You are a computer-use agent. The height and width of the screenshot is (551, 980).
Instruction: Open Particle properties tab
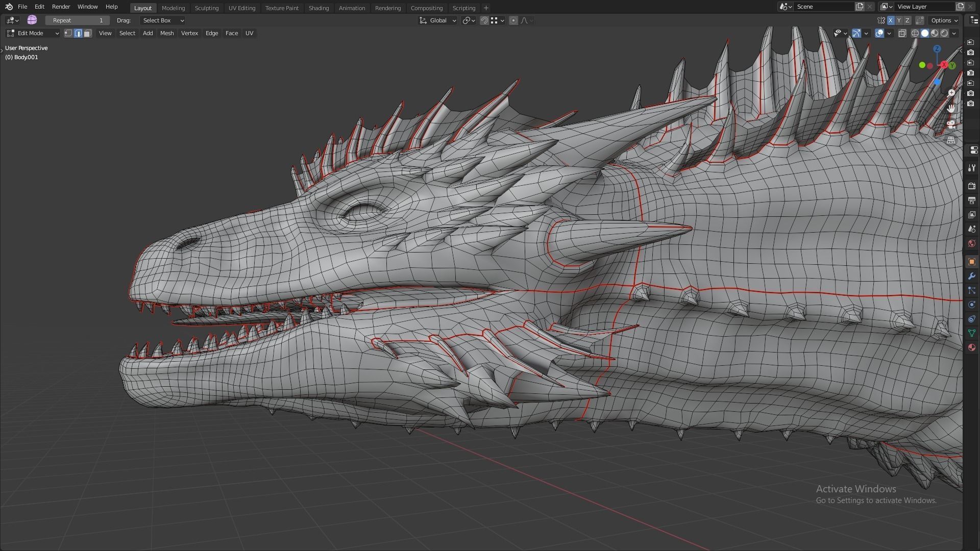[972, 290]
